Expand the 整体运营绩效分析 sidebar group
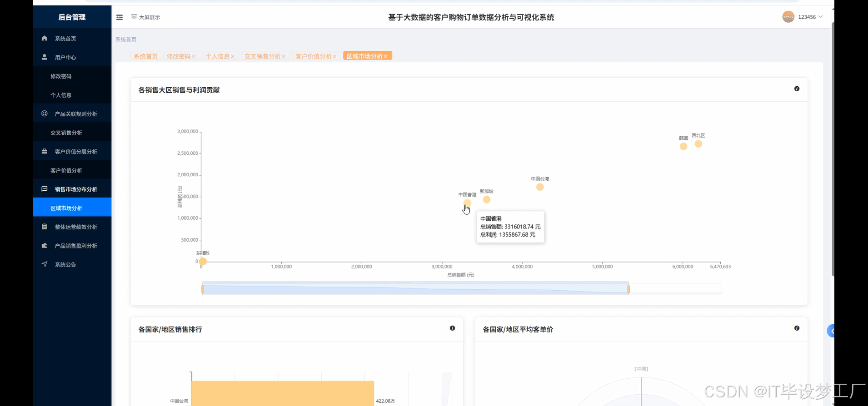 72,227
